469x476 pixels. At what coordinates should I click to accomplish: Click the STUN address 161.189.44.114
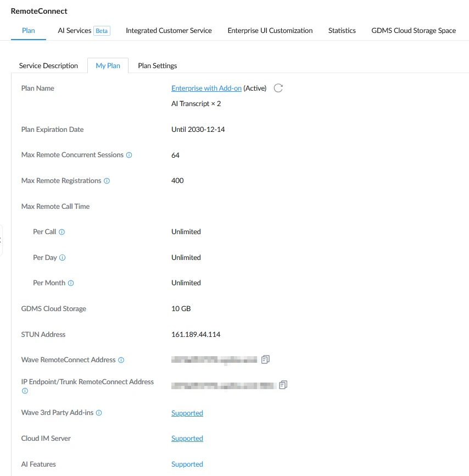[196, 335]
